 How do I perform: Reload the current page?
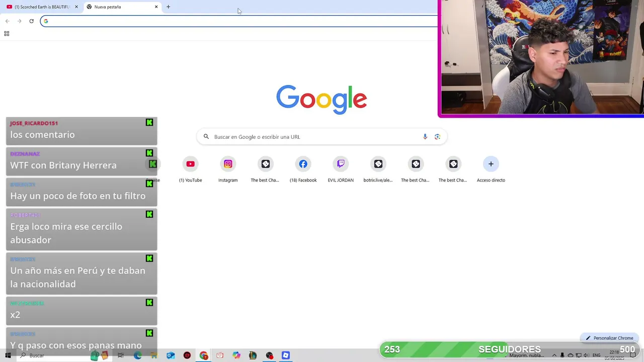pos(31,21)
